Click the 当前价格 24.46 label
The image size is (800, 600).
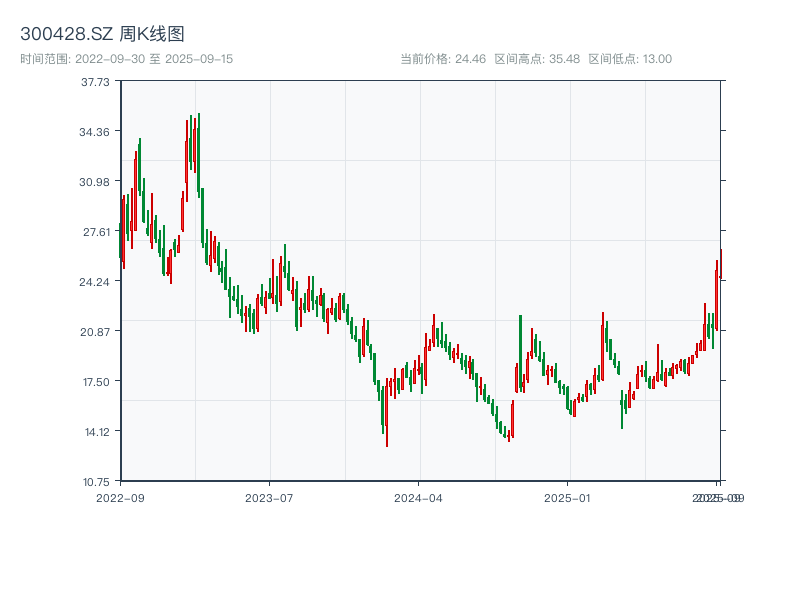coord(442,59)
